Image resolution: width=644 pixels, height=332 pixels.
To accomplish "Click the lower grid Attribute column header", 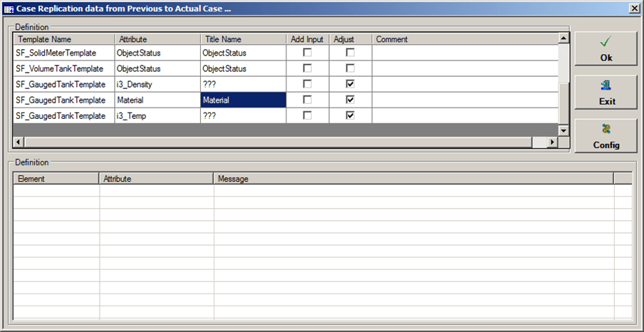I will click(x=157, y=179).
